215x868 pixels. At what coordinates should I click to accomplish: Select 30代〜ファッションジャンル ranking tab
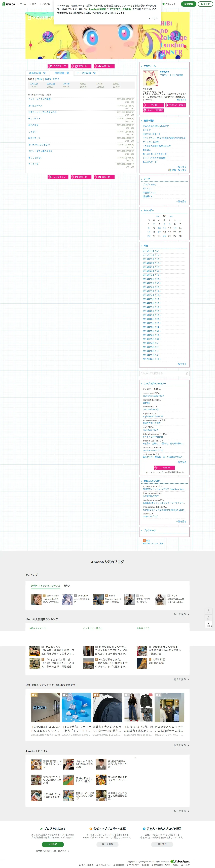[45, 586]
